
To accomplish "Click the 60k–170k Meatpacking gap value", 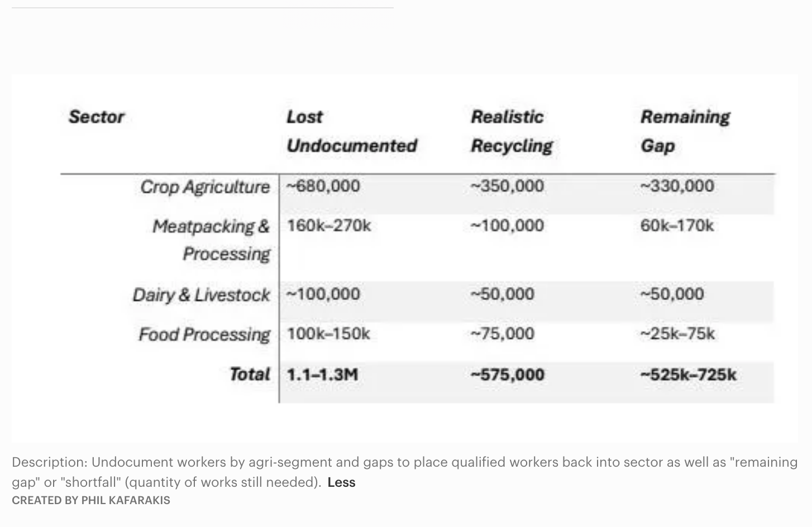I will point(677,226).
